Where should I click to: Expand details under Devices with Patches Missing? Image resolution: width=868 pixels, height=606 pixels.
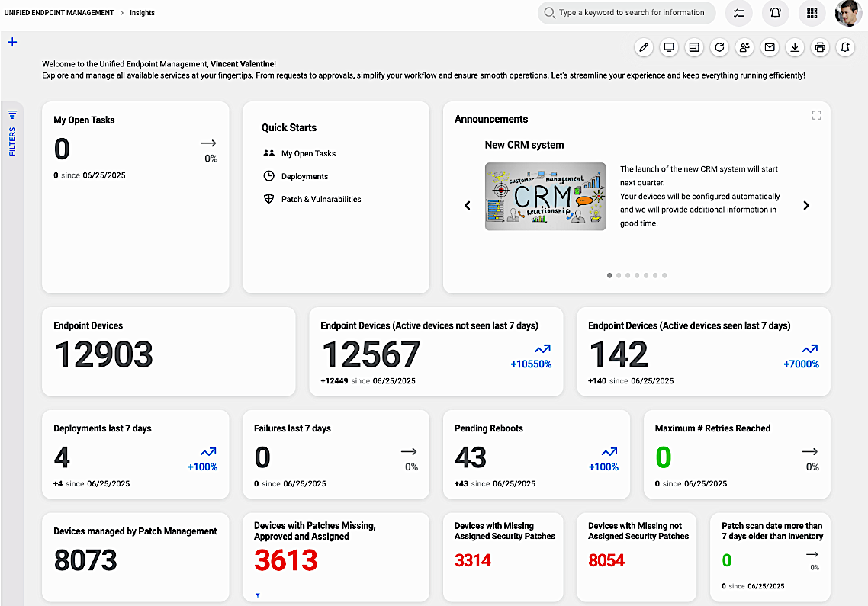coord(258,595)
